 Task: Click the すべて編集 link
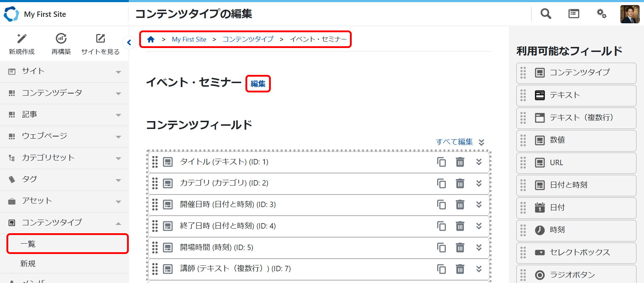[x=454, y=142]
